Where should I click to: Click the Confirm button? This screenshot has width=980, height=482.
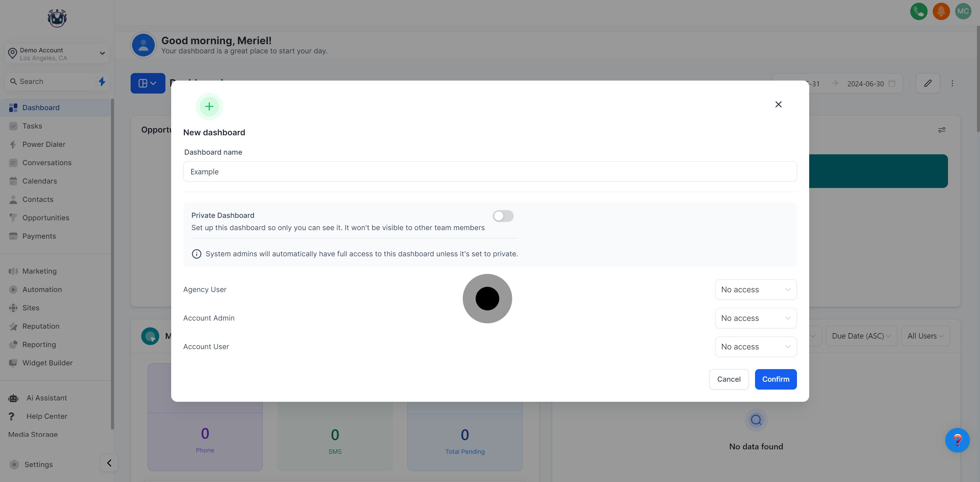775,379
